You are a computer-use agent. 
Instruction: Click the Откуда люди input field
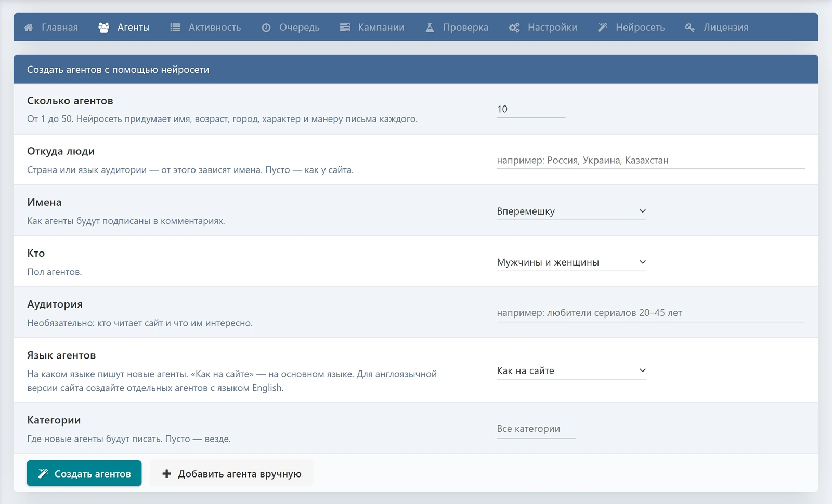coord(651,160)
